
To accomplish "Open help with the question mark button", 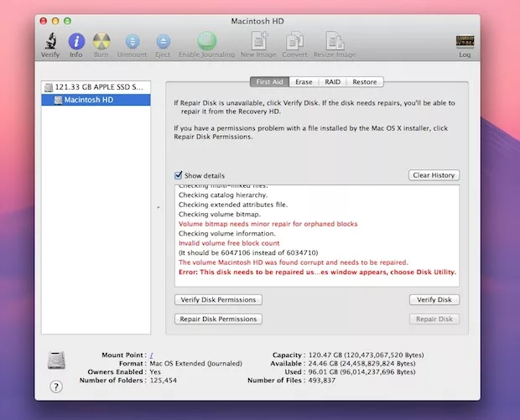I will coord(56,386).
